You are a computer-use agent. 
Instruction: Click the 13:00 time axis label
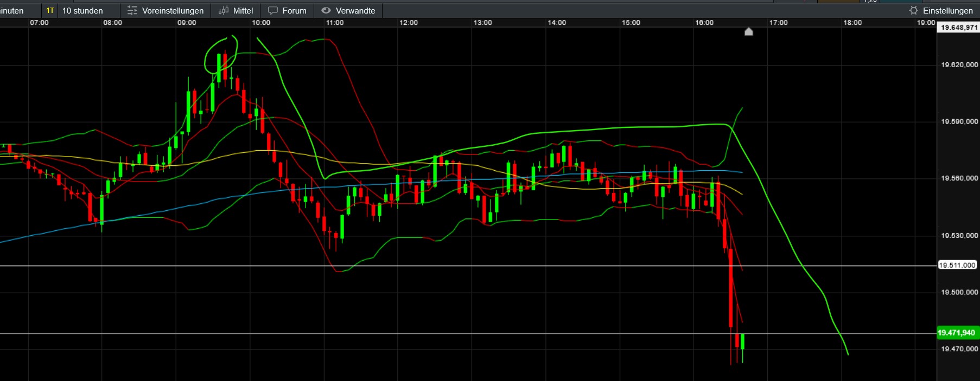(x=482, y=23)
